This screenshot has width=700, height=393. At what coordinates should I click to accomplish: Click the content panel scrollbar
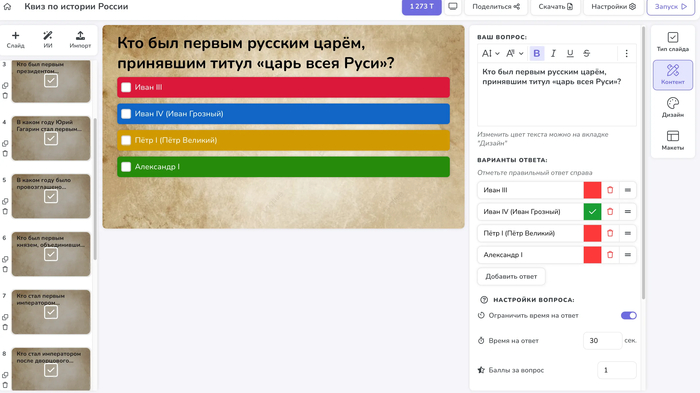[x=643, y=163]
